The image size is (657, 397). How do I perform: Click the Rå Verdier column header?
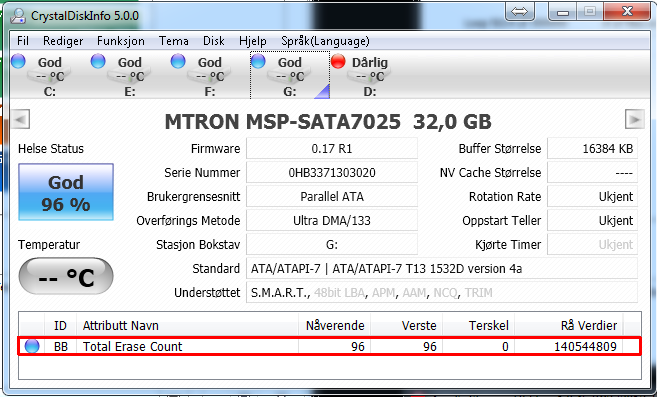[x=569, y=325]
